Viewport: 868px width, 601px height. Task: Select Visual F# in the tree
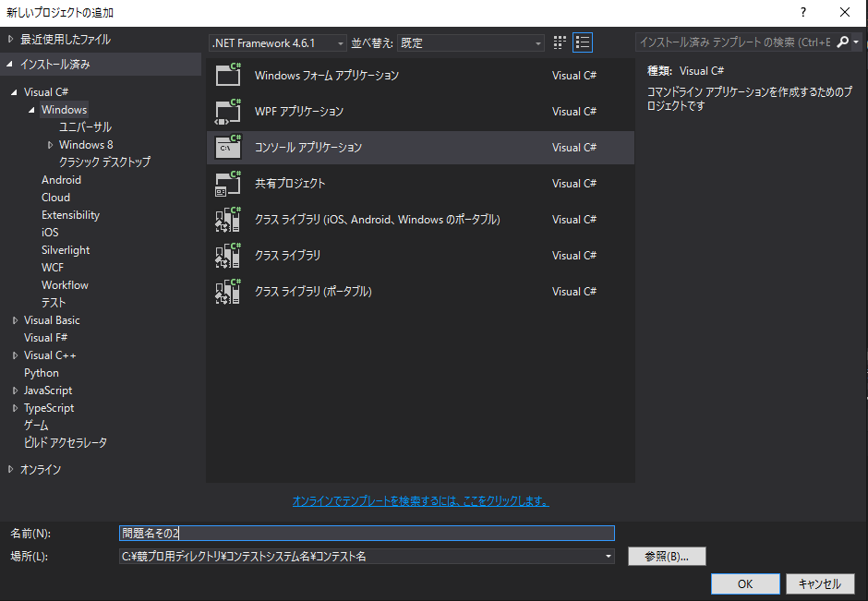point(45,338)
